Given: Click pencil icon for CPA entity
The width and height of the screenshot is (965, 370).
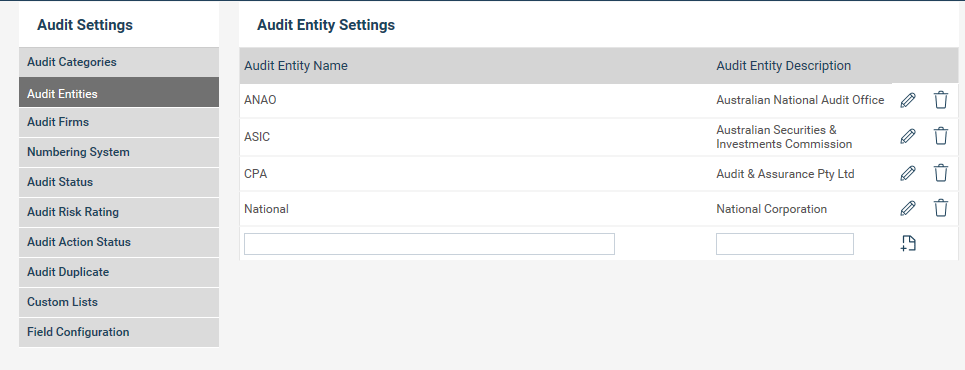Looking at the screenshot, I should point(908,173).
